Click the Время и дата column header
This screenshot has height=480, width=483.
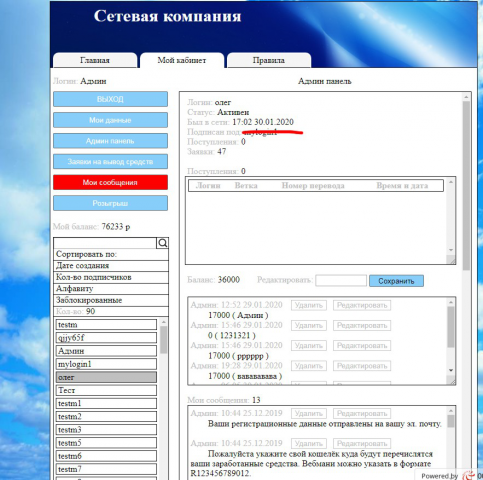(402, 186)
